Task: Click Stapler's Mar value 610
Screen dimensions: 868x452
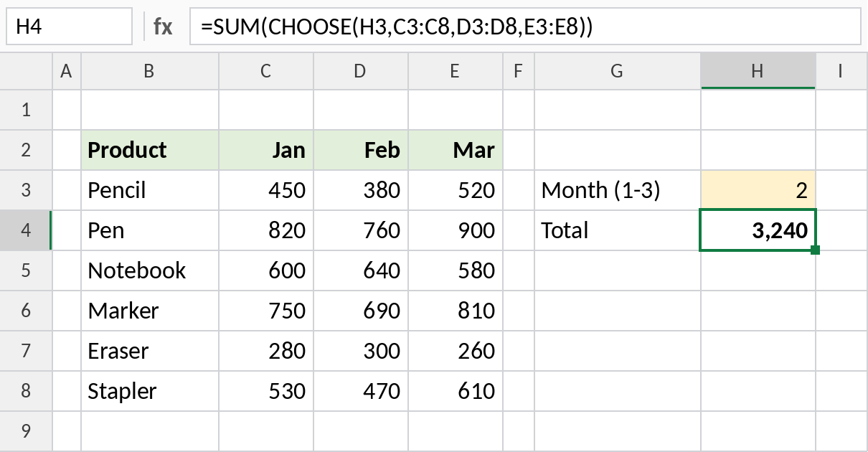Action: tap(456, 391)
